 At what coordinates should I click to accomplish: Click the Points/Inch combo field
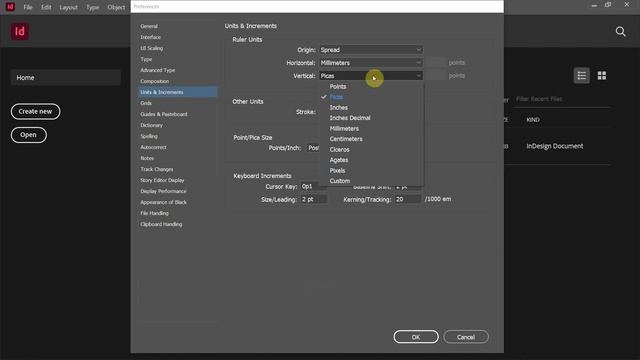pyautogui.click(x=313, y=148)
